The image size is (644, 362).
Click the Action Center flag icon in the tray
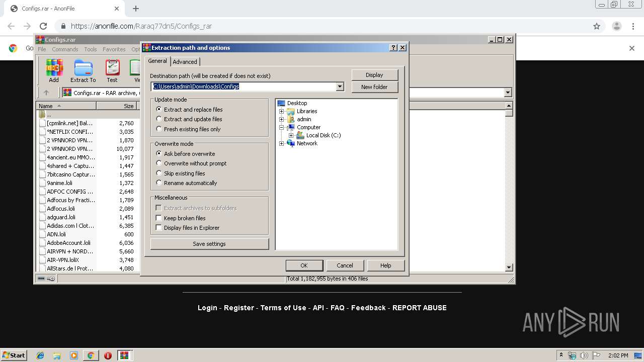pos(596,355)
